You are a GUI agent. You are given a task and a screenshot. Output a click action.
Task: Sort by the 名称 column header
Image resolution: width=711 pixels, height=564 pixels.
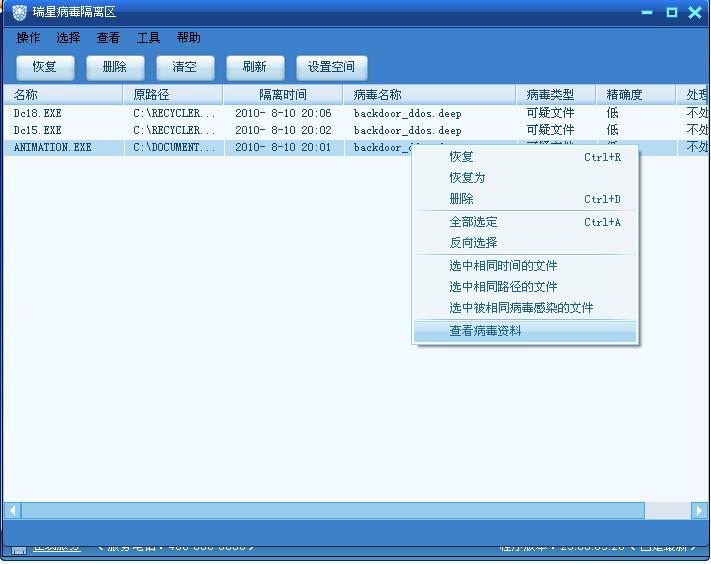coord(63,95)
